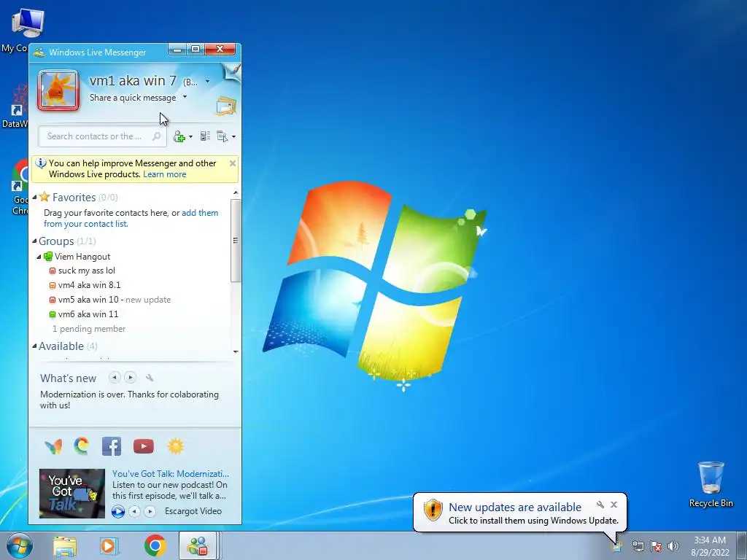This screenshot has height=560, width=747.
Task: Click the Add a contact icon
Action: (179, 136)
